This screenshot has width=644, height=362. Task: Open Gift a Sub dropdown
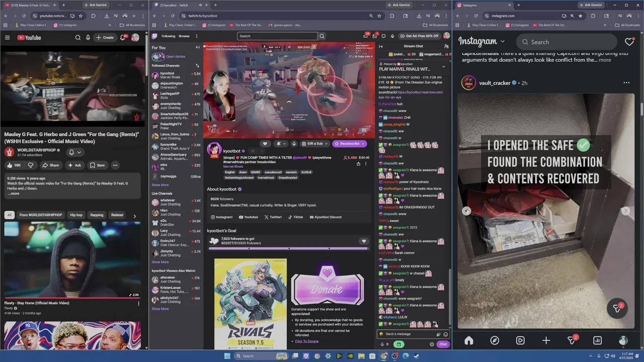(x=314, y=144)
